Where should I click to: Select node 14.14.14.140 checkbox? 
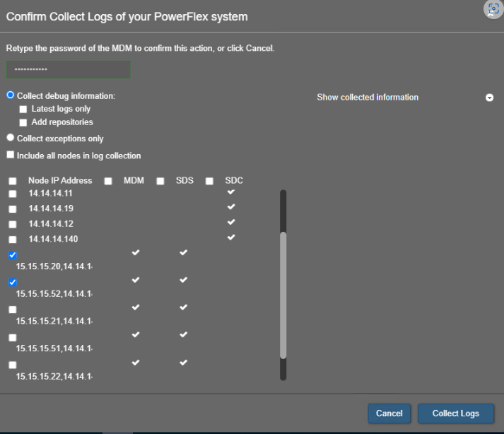pyautogui.click(x=13, y=240)
